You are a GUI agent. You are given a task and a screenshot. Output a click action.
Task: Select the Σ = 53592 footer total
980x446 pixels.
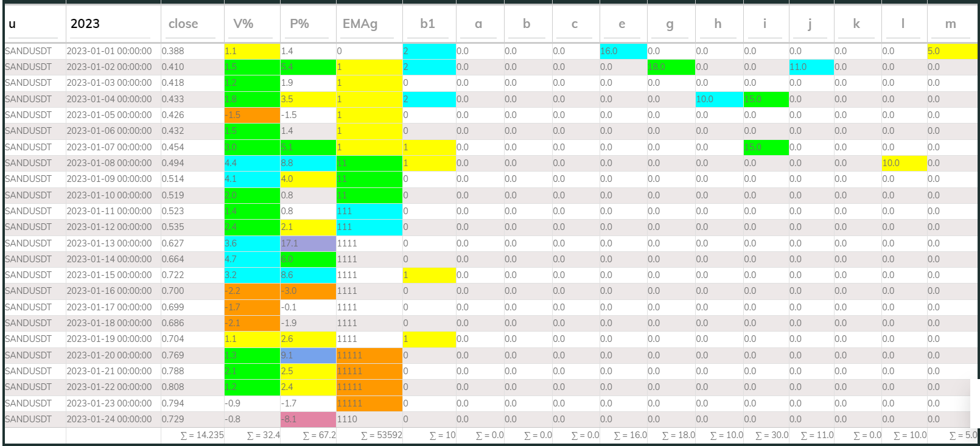pyautogui.click(x=381, y=435)
